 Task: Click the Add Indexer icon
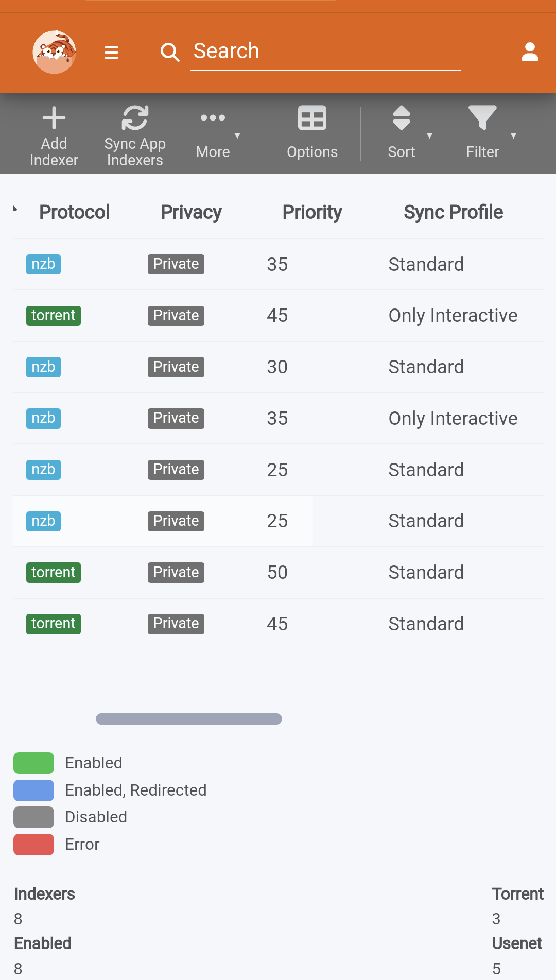tap(54, 117)
